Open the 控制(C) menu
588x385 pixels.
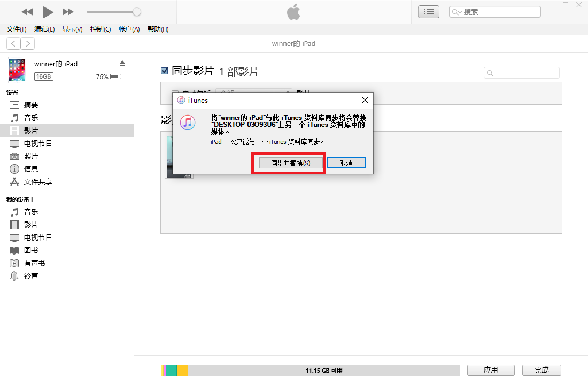tap(100, 29)
